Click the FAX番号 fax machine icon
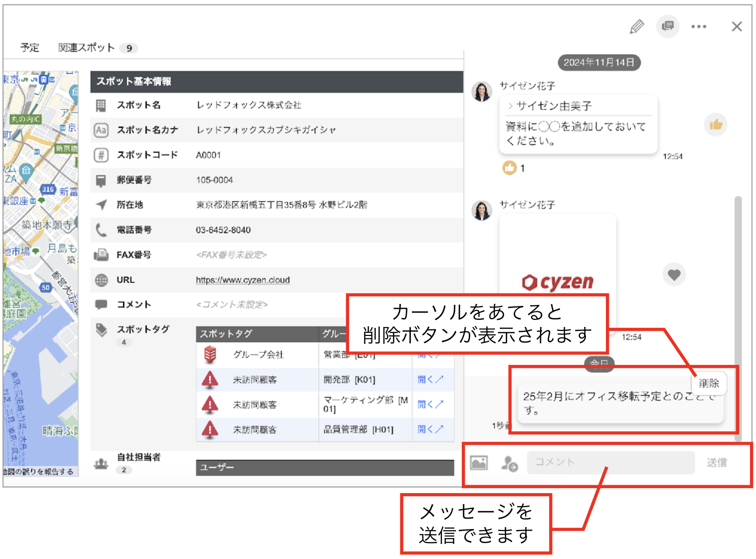This screenshot has height=559, width=756. (101, 255)
